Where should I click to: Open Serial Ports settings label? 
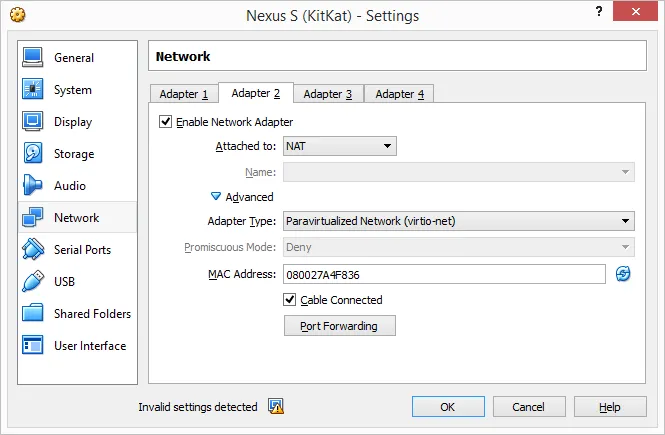(82, 250)
